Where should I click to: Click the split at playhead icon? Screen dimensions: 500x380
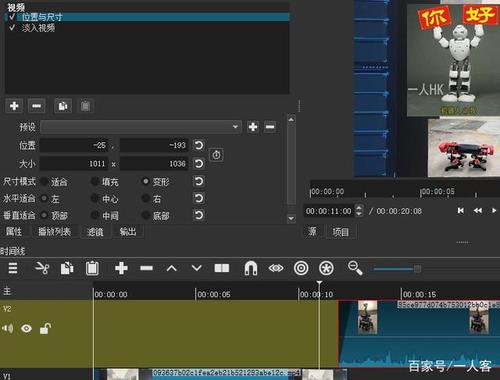pyautogui.click(x=222, y=268)
